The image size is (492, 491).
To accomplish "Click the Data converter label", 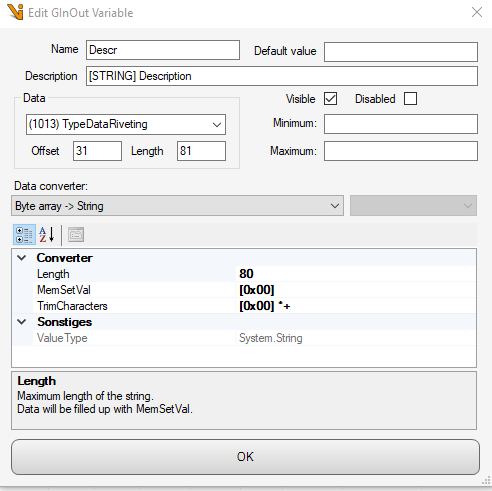I will 51,186.
